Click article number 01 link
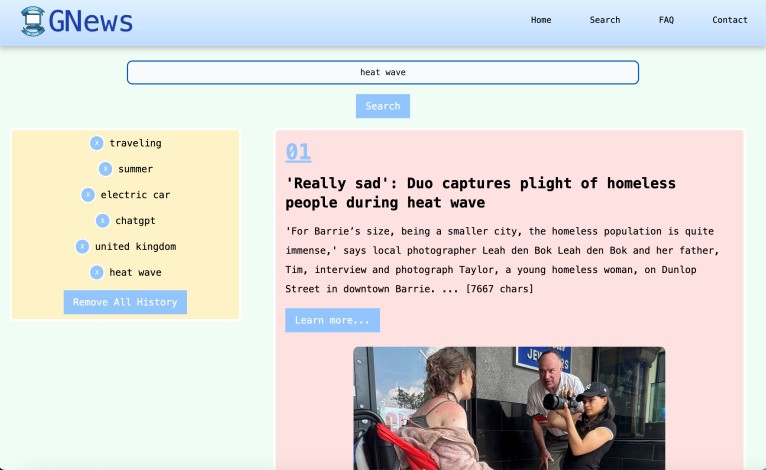Viewport: 766px width, 470px height. [x=298, y=152]
